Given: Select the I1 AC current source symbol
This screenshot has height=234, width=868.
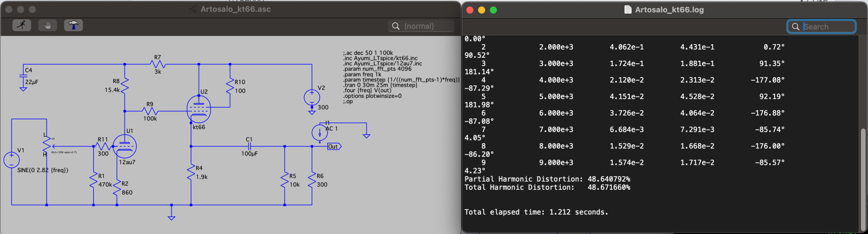Looking at the screenshot, I should click(x=320, y=133).
